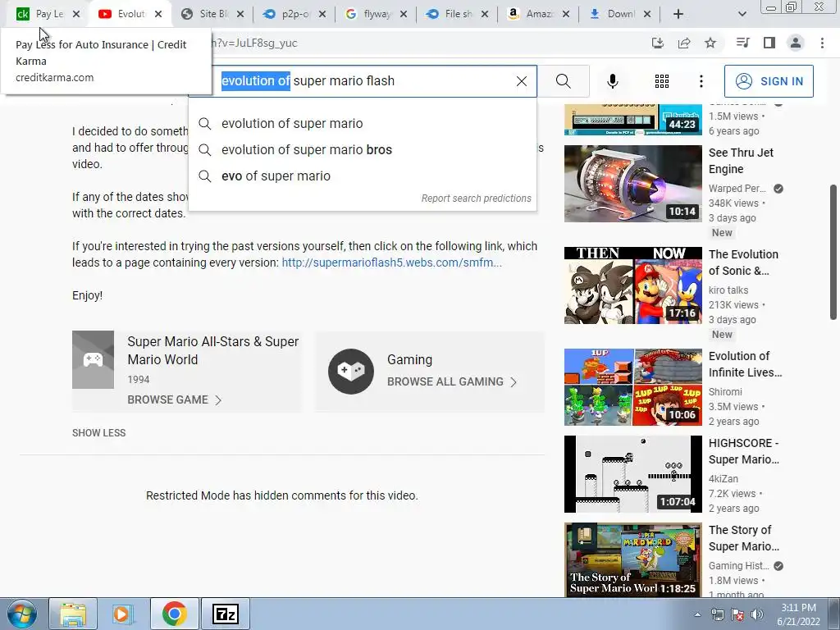Image resolution: width=840 pixels, height=630 pixels.
Task: Click the Shiromi channel name
Action: coord(725,392)
